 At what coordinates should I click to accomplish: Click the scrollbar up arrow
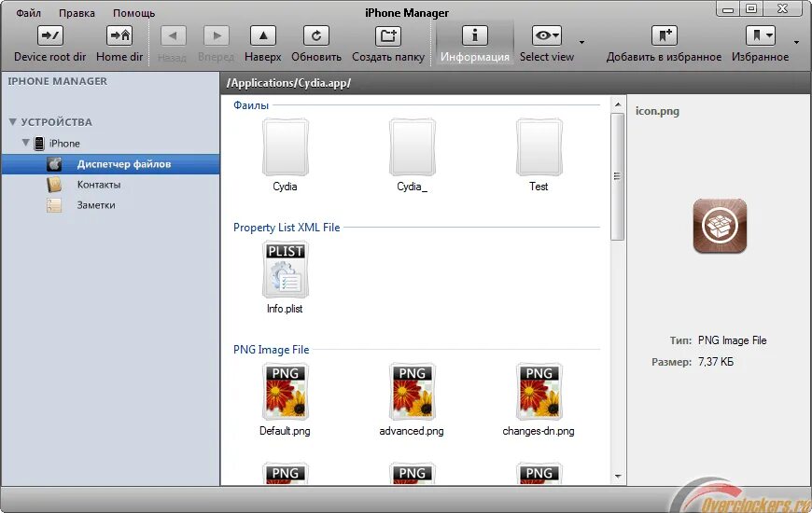617,104
